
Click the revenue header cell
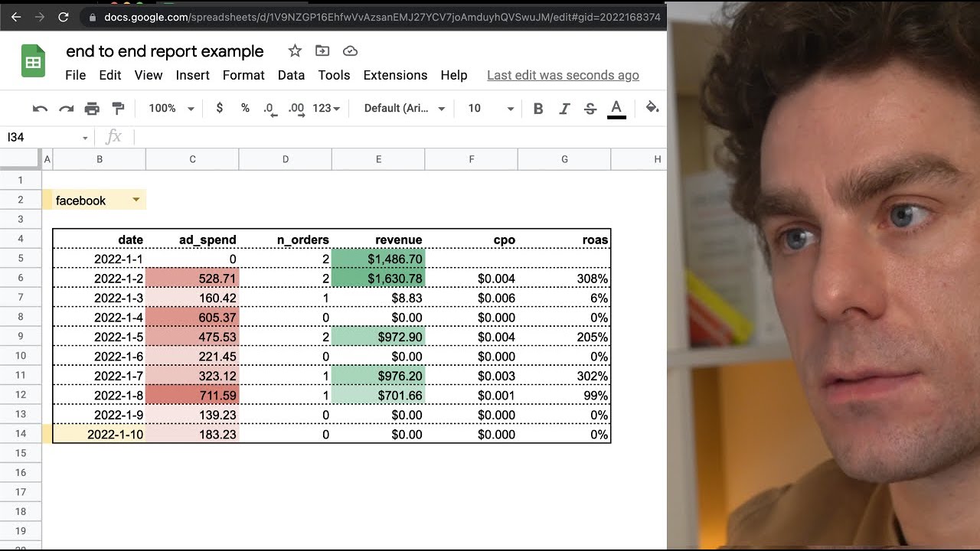(x=378, y=240)
